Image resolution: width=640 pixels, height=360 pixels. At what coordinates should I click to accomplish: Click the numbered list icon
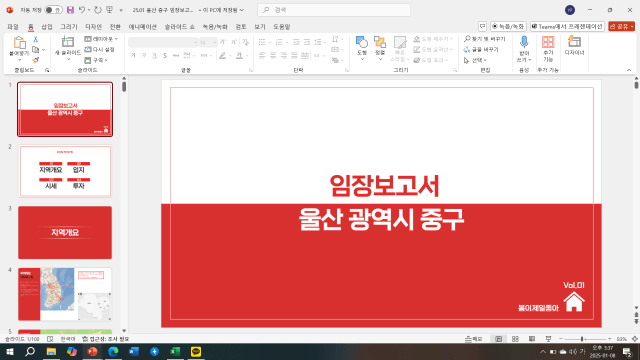pyautogui.click(x=279, y=42)
